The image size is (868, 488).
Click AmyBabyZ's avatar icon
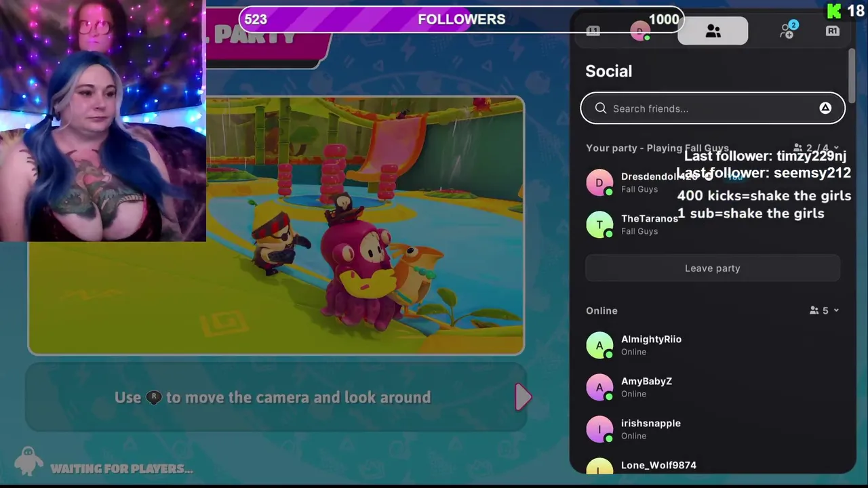click(x=599, y=387)
